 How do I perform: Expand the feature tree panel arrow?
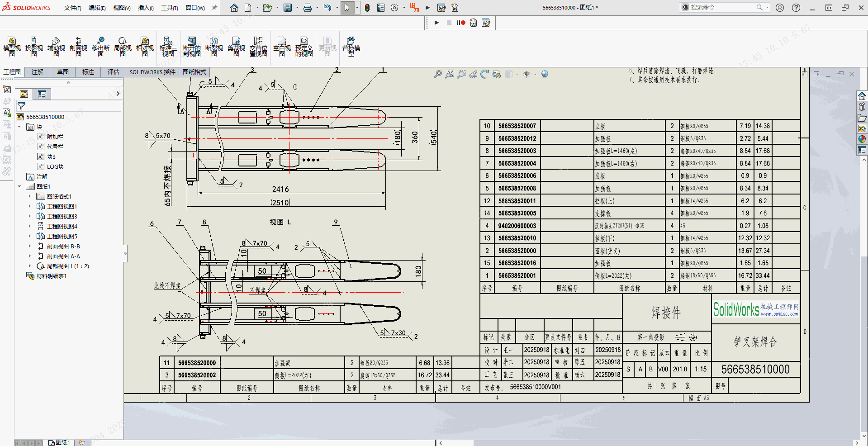pos(118,94)
